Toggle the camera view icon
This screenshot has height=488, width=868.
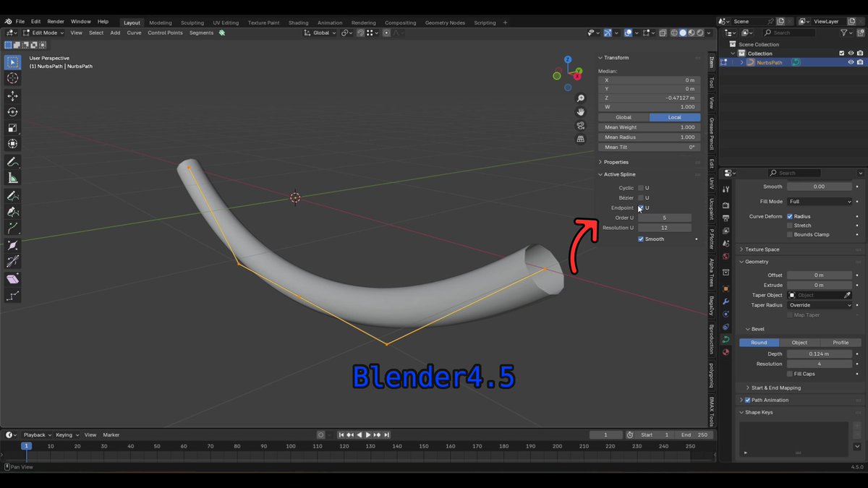[x=580, y=125]
